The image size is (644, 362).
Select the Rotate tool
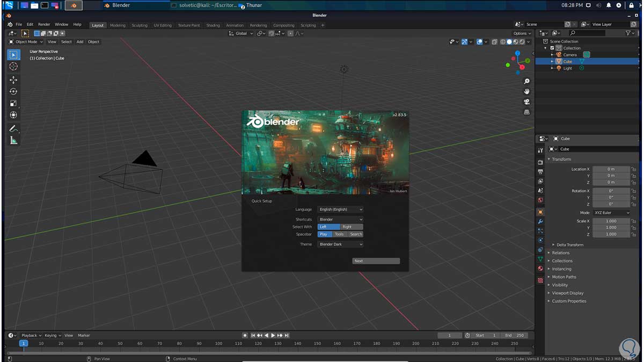(13, 91)
